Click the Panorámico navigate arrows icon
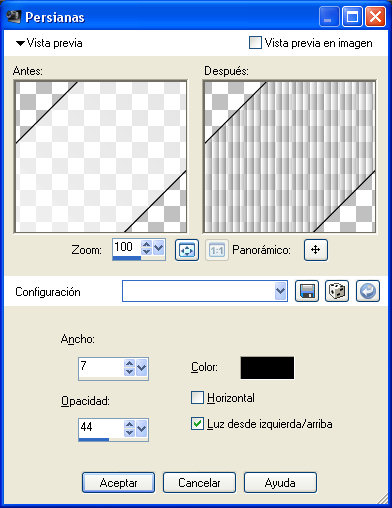392x508 pixels. [x=316, y=250]
